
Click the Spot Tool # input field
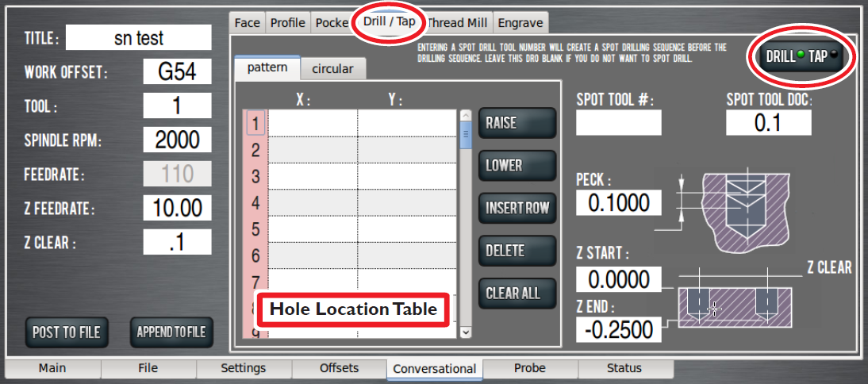click(x=618, y=123)
